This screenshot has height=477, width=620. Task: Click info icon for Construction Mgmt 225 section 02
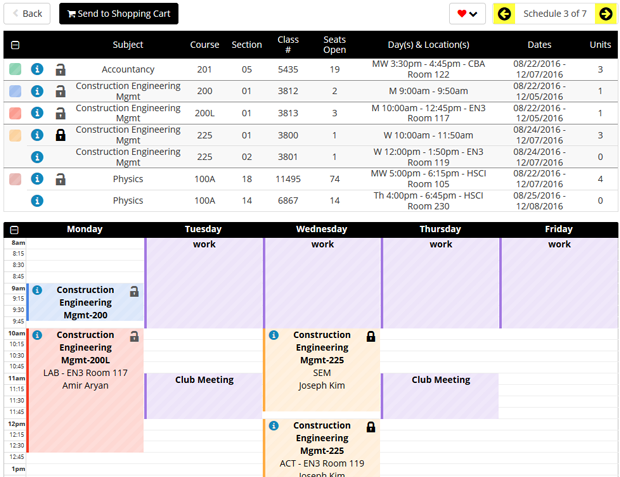[x=37, y=156]
